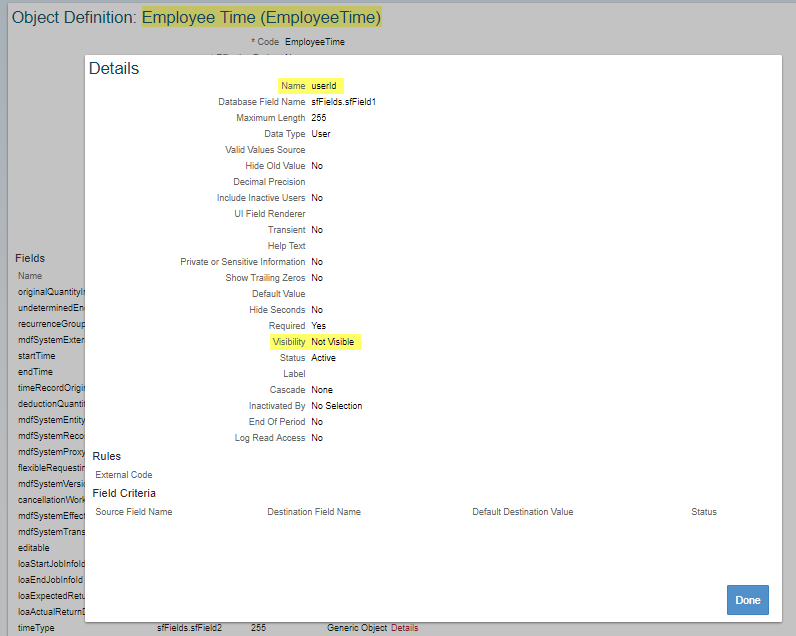Click the Log Read Access label
Screen dimensions: 796x636
(270, 438)
